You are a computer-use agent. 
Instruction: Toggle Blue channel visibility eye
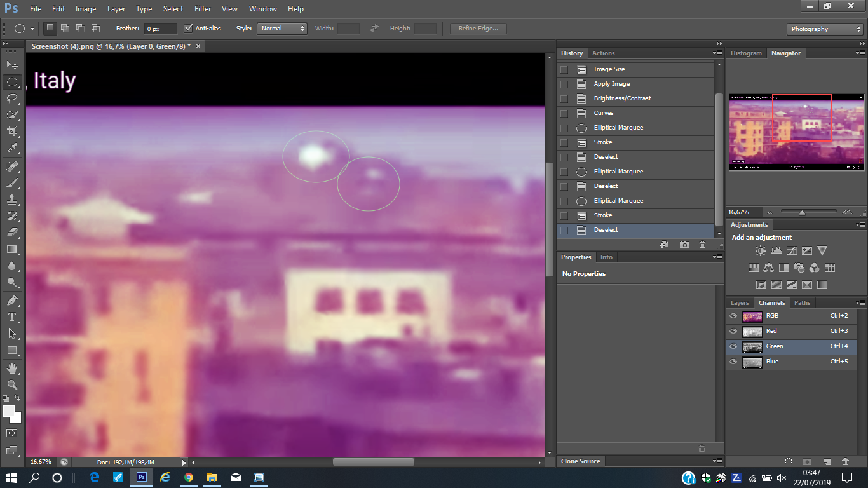(733, 362)
